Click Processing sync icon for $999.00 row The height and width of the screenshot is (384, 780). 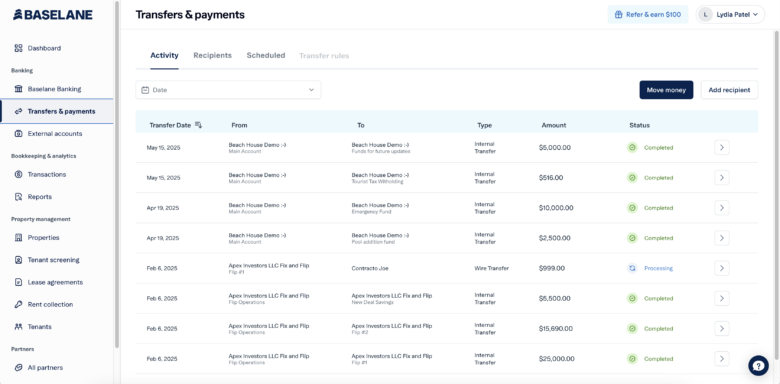(632, 268)
